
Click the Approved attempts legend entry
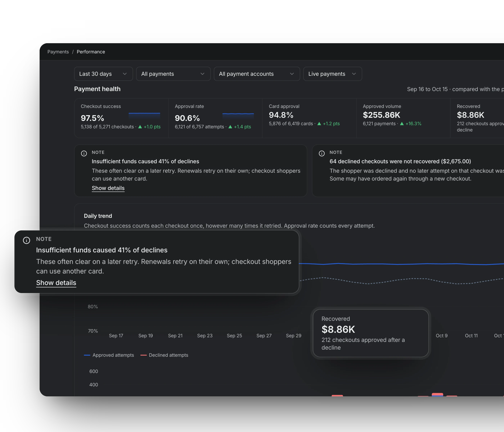coord(109,355)
